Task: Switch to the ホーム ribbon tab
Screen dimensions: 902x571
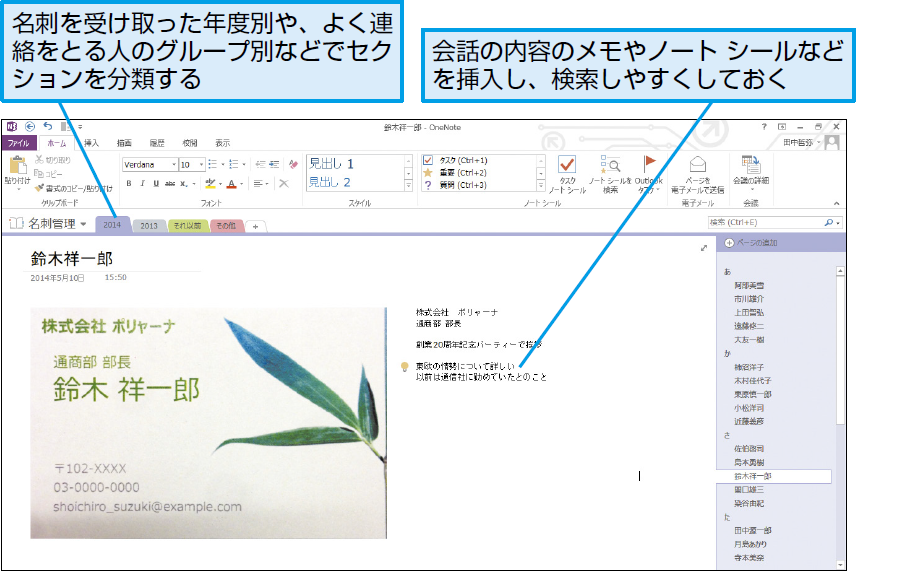Action: point(56,143)
